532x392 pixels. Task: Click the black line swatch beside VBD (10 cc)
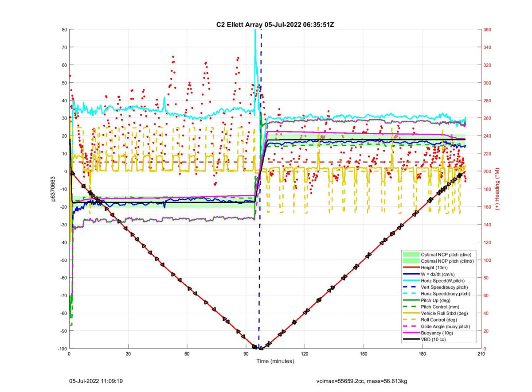pyautogui.click(x=411, y=339)
